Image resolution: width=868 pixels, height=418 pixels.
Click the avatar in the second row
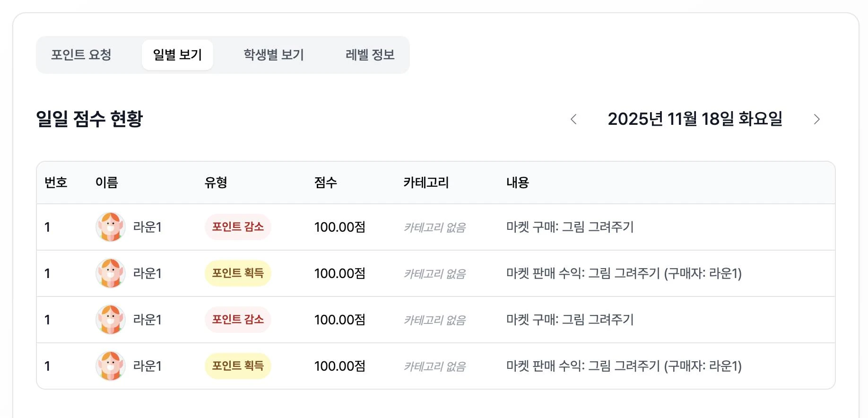111,273
